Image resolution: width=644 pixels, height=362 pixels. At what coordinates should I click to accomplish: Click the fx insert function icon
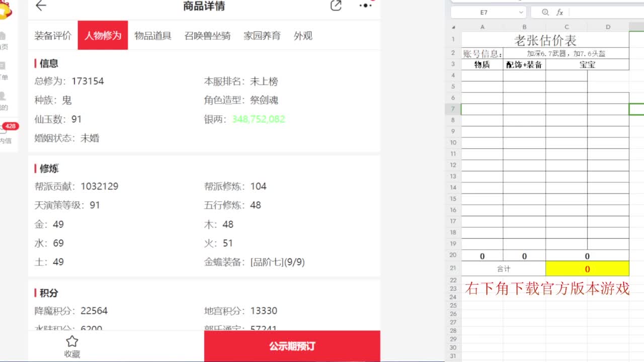[559, 12]
